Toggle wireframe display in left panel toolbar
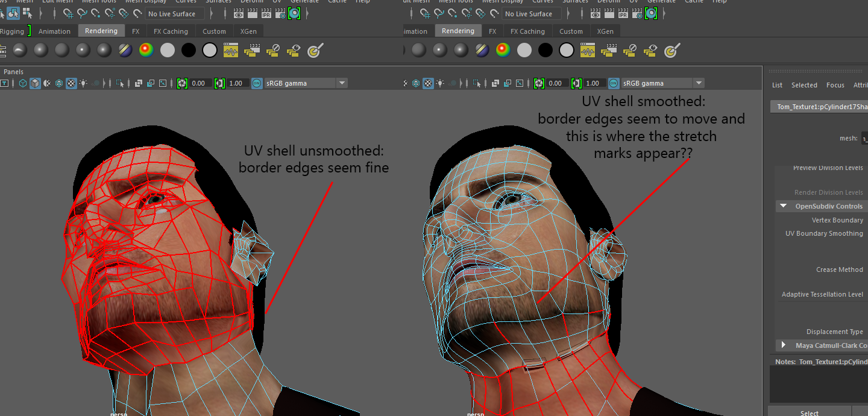 [23, 83]
